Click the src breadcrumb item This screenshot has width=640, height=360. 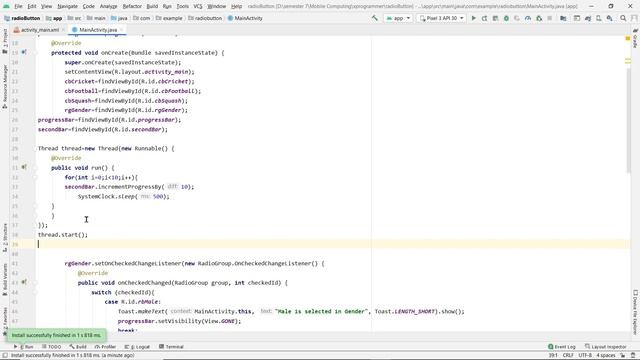75,18
